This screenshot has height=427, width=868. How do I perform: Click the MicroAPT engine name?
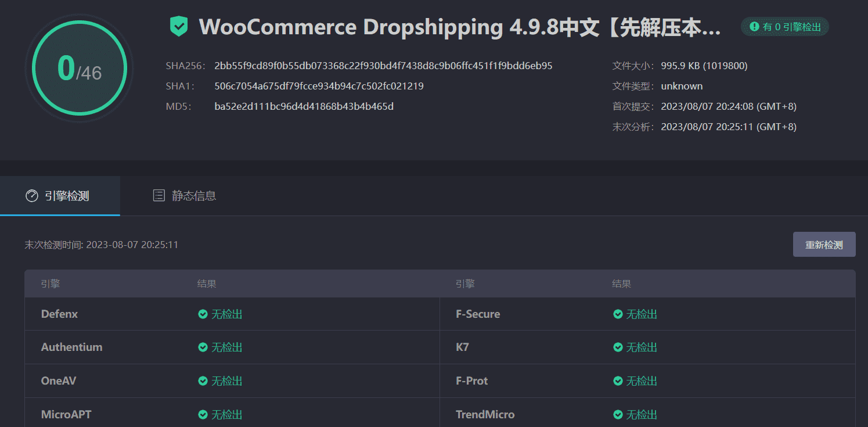[66, 415]
